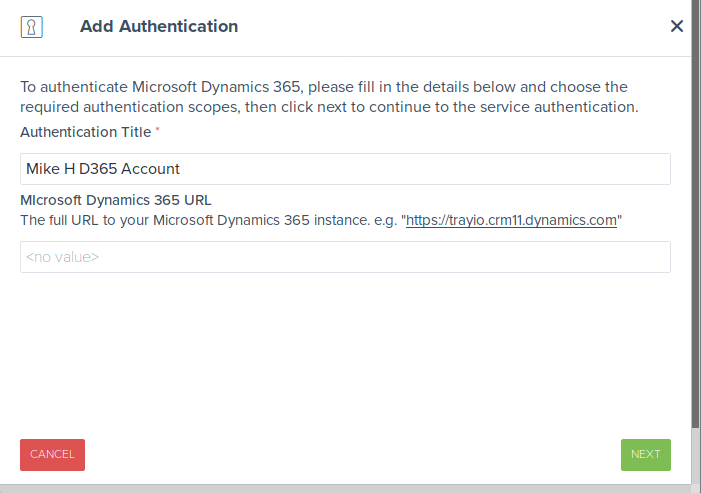Viewport: 701px width, 493px height.
Task: Click the "<no value>" placeholder text
Action: click(62, 257)
